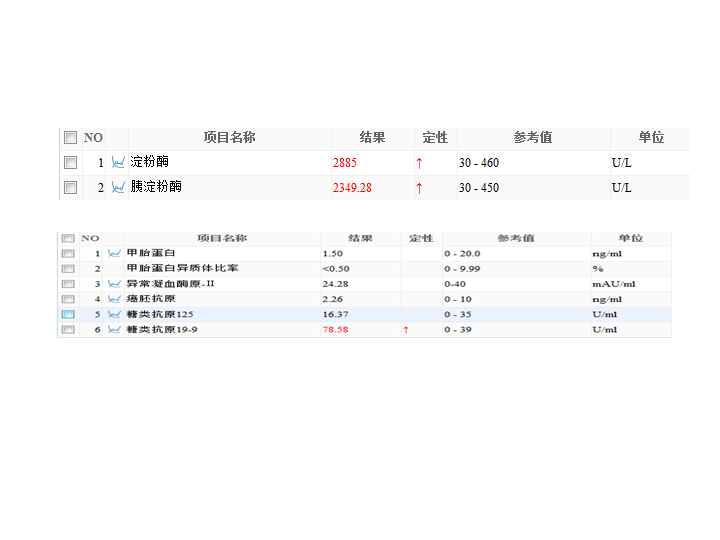The image size is (720, 540).
Task: Click reference range 0-40
Action: (x=455, y=284)
